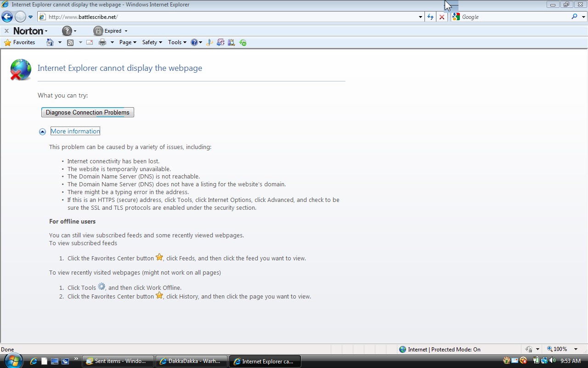Image resolution: width=588 pixels, height=368 pixels.
Task: Expand the Print options dropdown arrow
Action: 112,42
